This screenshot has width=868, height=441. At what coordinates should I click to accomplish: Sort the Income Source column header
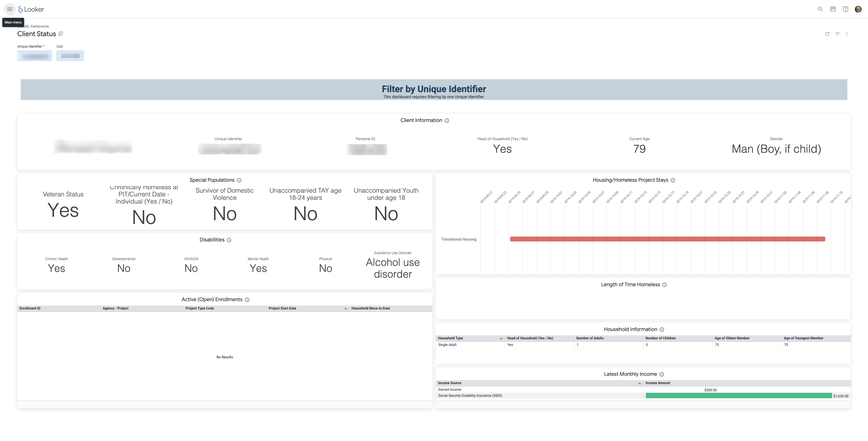pos(449,383)
